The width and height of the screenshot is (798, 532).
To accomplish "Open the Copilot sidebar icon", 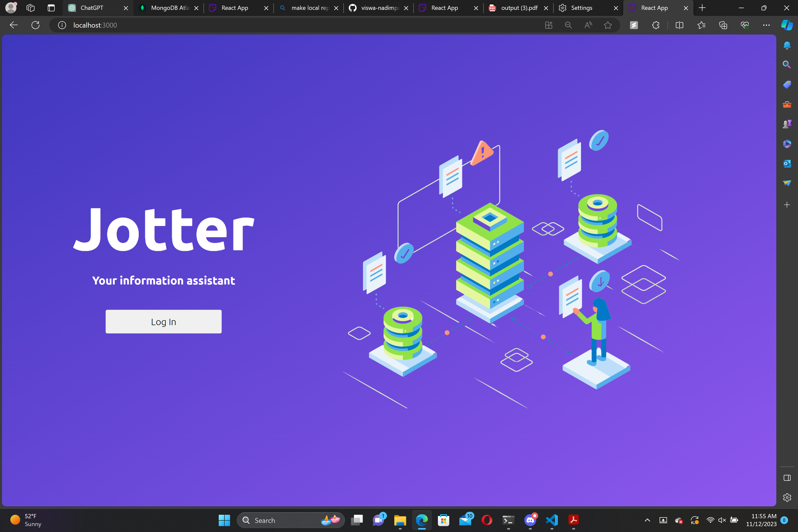I will pyautogui.click(x=786, y=25).
